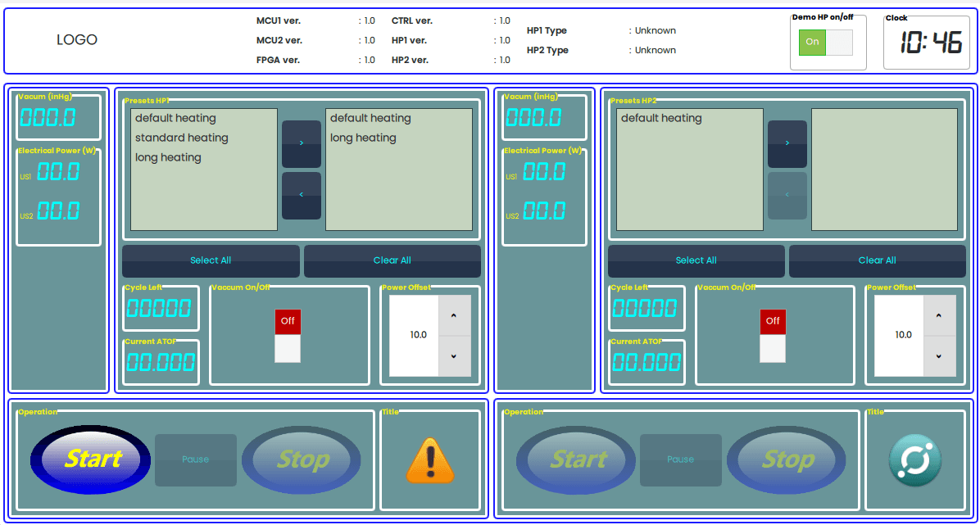Toggle the Demo HP on/off switch
The image size is (980, 525).
click(x=826, y=42)
